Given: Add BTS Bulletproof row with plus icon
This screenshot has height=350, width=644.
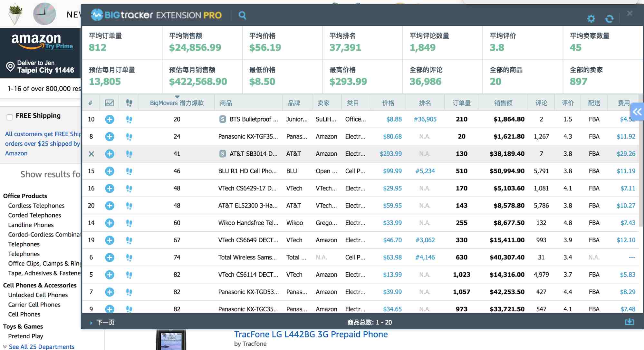Looking at the screenshot, I should point(110,119).
